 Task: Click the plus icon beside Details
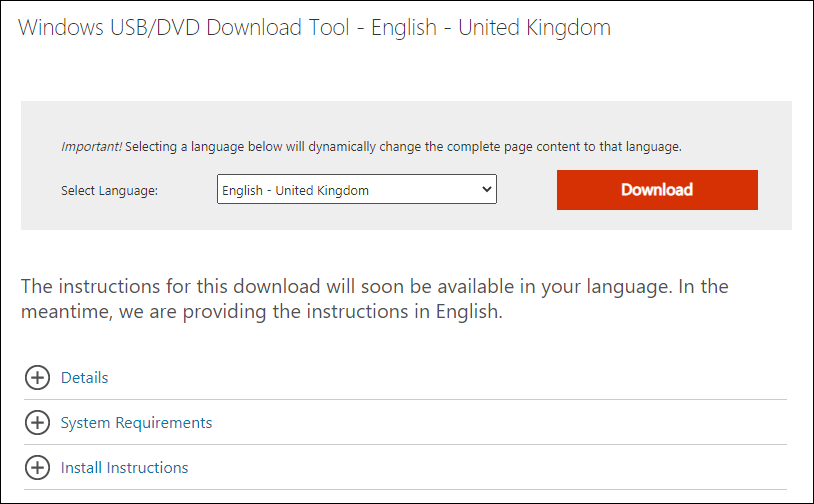[x=37, y=378]
